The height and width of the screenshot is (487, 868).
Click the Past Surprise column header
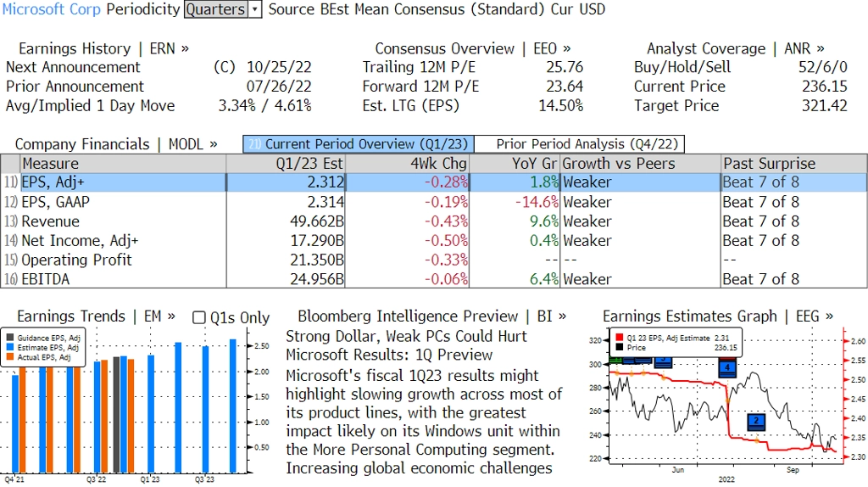793,164
